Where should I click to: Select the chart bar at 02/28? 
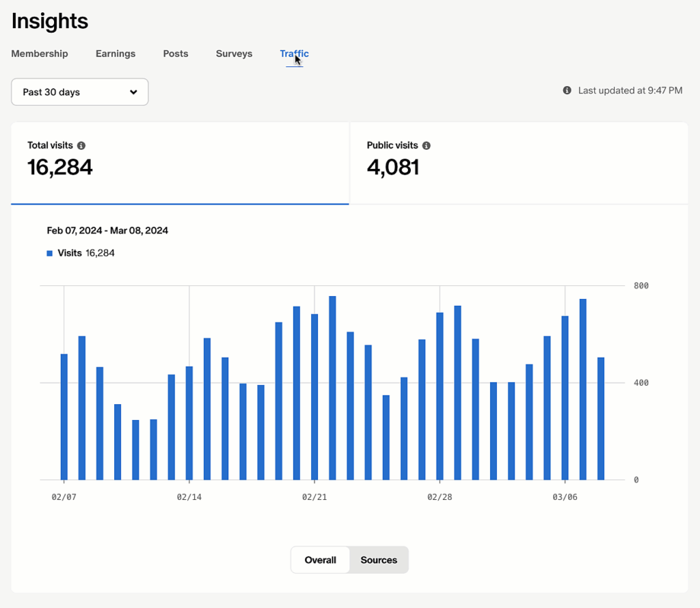click(440, 396)
